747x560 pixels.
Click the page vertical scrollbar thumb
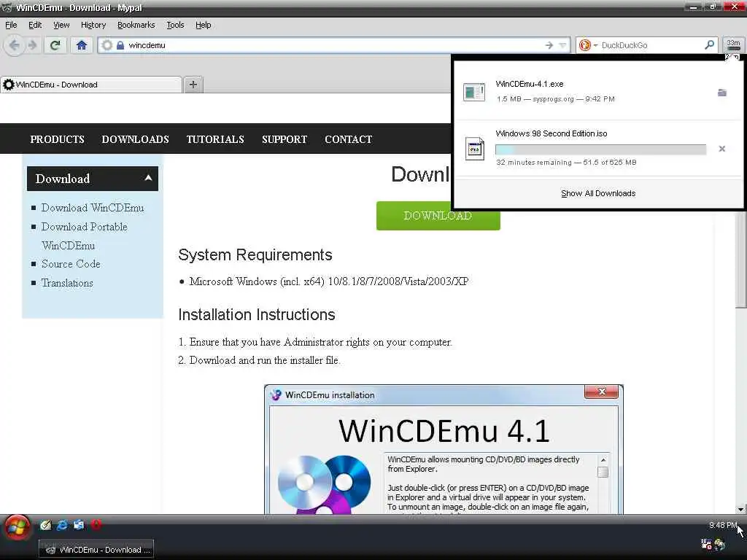(x=741, y=260)
